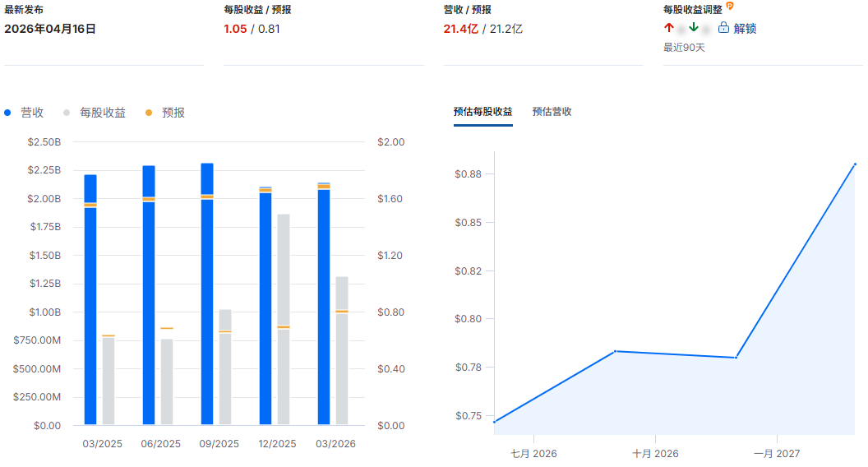Click the gray dot for 每股收益 legend
Viewport: 868px width, 467px height.
67,113
